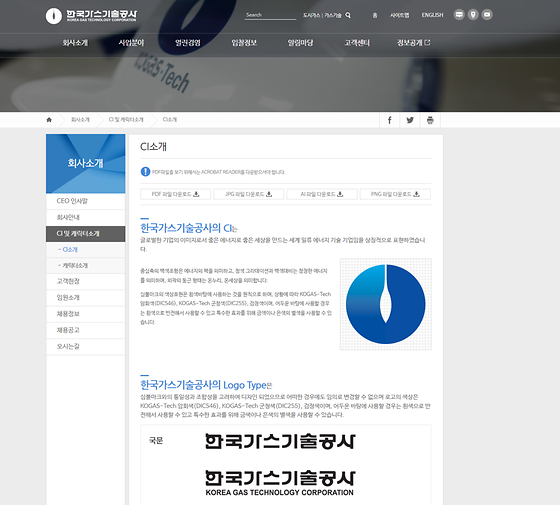Open the 정보공개 main menu
560x505 pixels.
410,43
